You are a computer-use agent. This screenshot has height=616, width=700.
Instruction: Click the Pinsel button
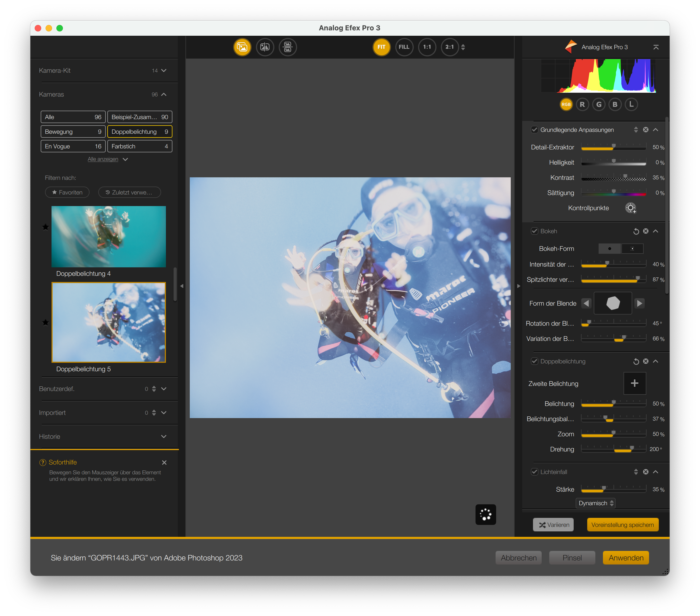coord(572,558)
